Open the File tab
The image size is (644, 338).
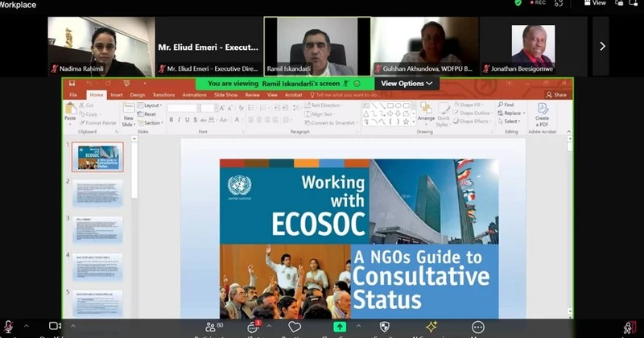click(73, 95)
